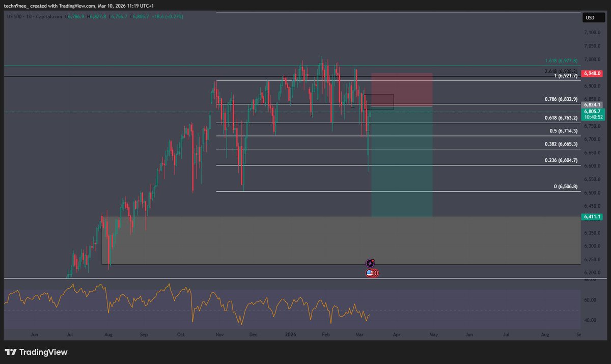
Task: Select the gray 6,824.1 entry price label
Action: pyautogui.click(x=593, y=105)
